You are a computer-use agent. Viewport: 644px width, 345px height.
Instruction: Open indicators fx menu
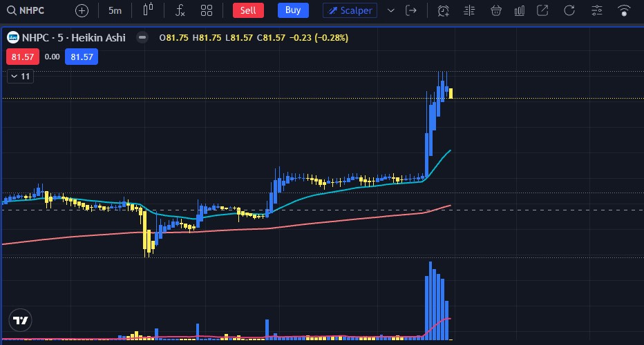(x=180, y=10)
